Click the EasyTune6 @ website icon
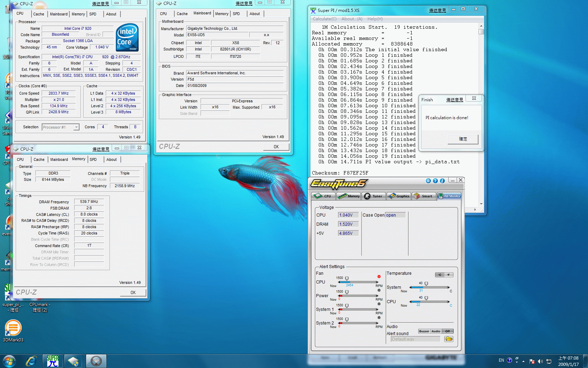 [x=428, y=181]
